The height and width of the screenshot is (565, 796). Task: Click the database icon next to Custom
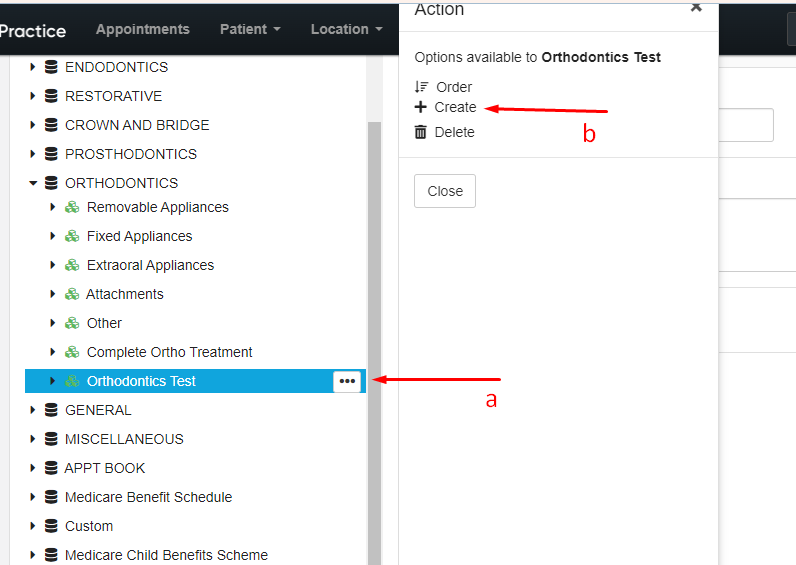pos(51,526)
